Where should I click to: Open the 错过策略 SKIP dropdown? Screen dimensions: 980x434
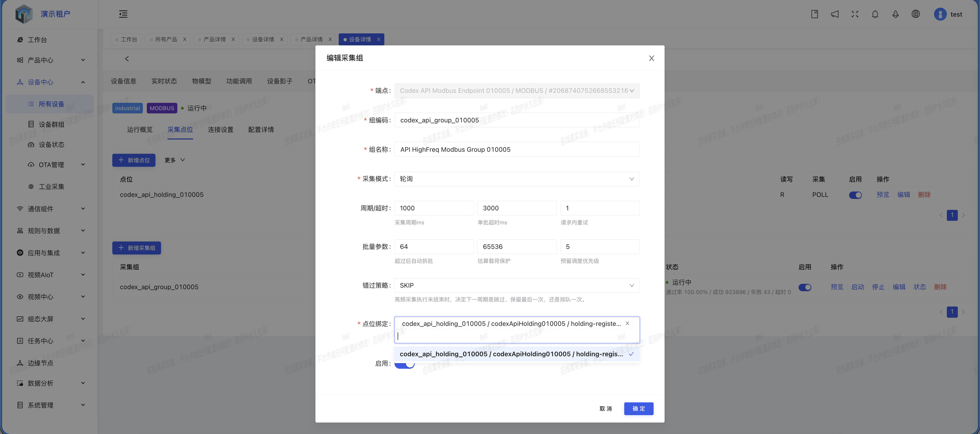[x=517, y=285]
